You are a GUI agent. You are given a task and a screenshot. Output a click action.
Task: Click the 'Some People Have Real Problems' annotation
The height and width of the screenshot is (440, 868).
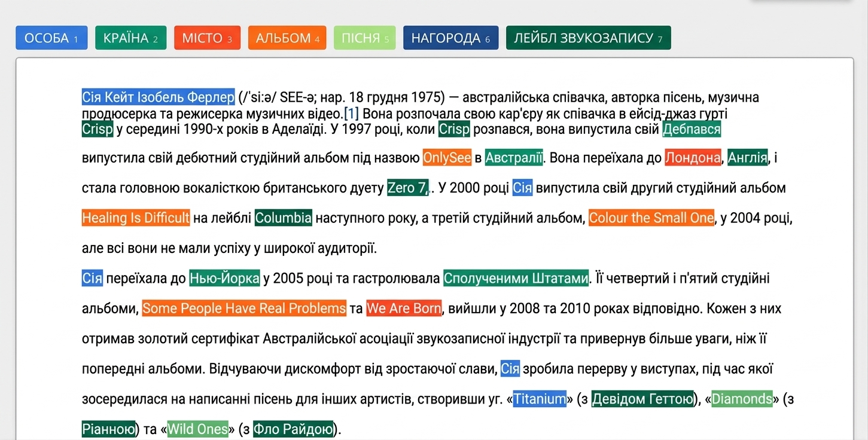pyautogui.click(x=244, y=308)
